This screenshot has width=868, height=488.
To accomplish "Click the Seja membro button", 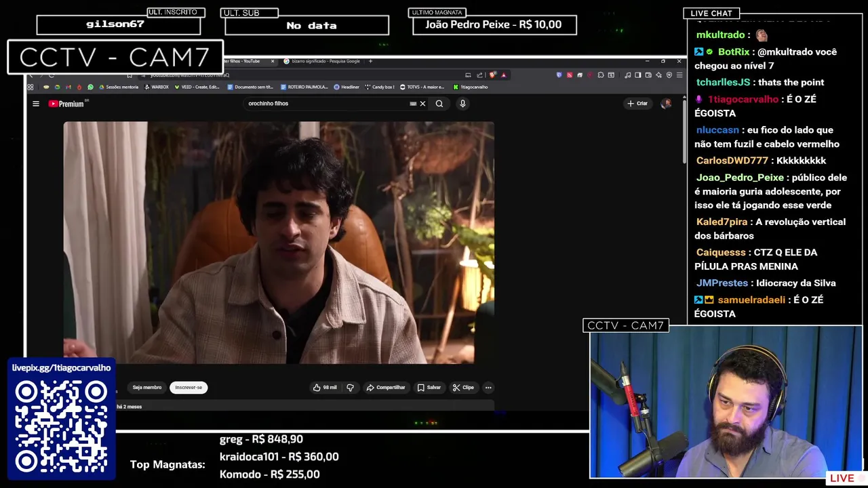I will click(147, 388).
